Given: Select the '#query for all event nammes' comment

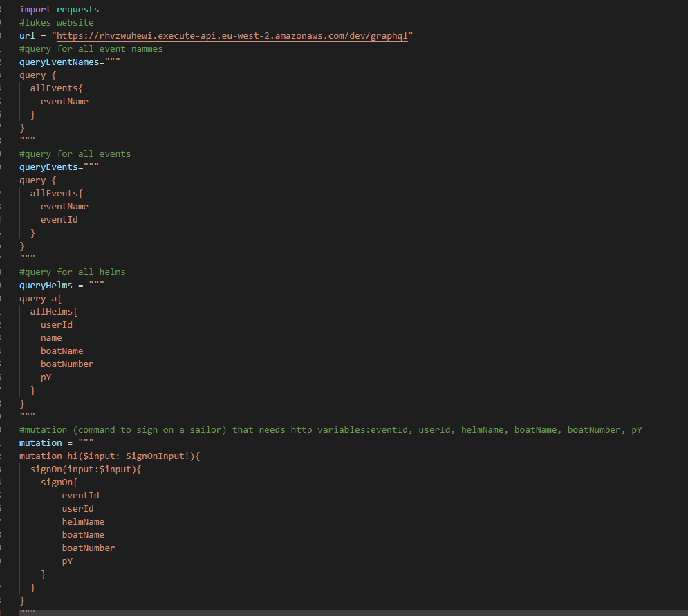Looking at the screenshot, I should point(91,48).
